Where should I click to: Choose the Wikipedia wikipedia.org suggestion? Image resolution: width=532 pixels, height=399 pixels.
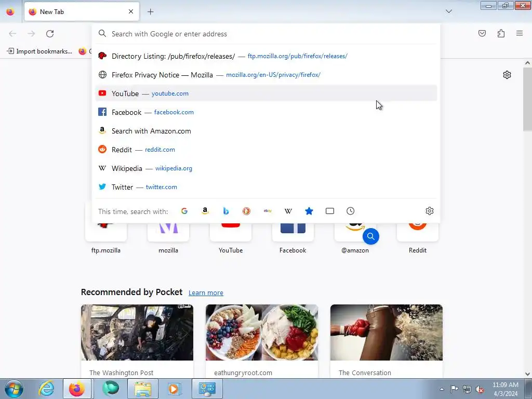pos(266,168)
